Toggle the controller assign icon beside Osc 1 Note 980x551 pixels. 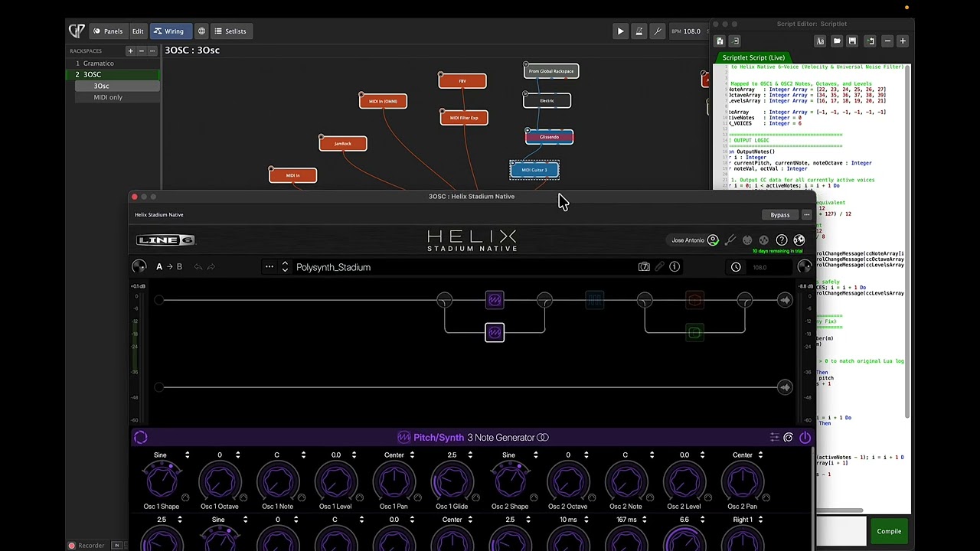pyautogui.click(x=302, y=497)
